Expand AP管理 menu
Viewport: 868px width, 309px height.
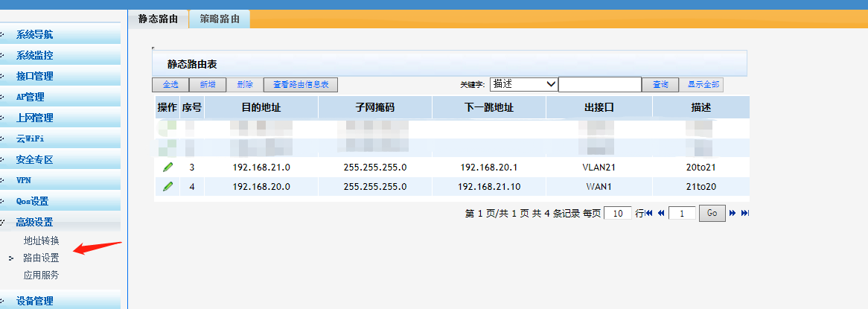[60, 97]
